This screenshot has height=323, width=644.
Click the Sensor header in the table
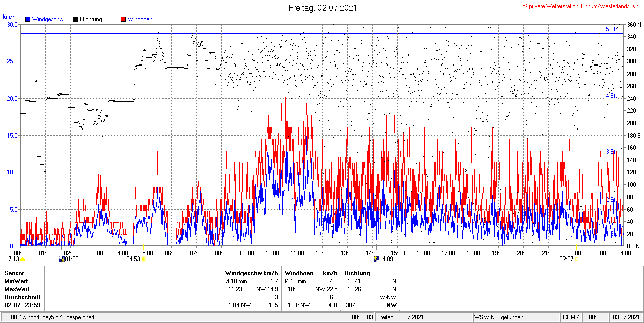[x=14, y=273]
